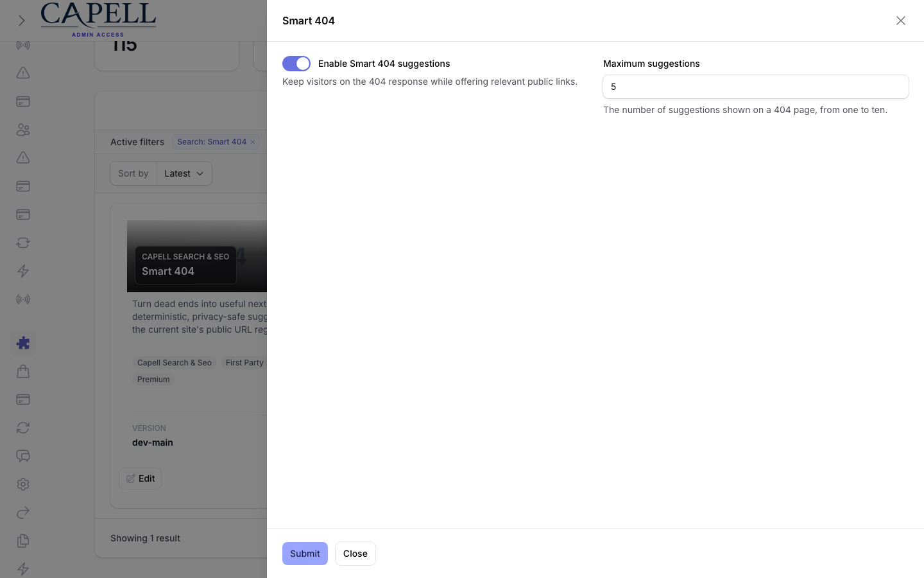
Task: Remove the 'Search: Smart 404' filter chip
Action: (x=253, y=142)
